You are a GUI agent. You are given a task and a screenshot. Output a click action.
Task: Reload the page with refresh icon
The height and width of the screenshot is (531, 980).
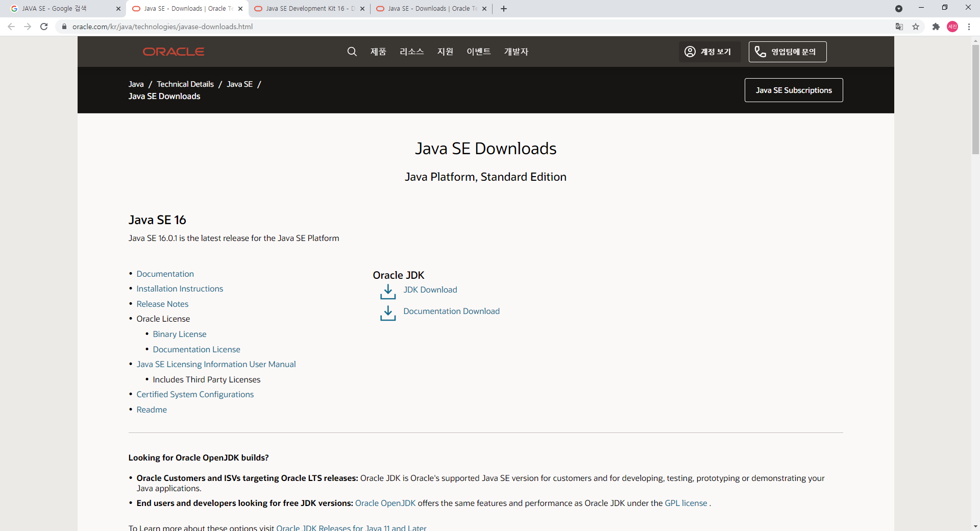pyautogui.click(x=44, y=27)
